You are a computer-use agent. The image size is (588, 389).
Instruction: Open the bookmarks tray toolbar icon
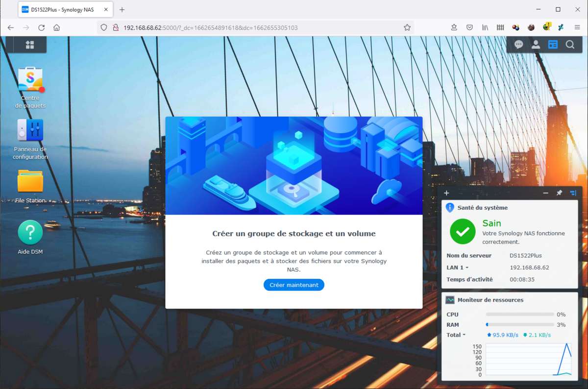(x=454, y=28)
